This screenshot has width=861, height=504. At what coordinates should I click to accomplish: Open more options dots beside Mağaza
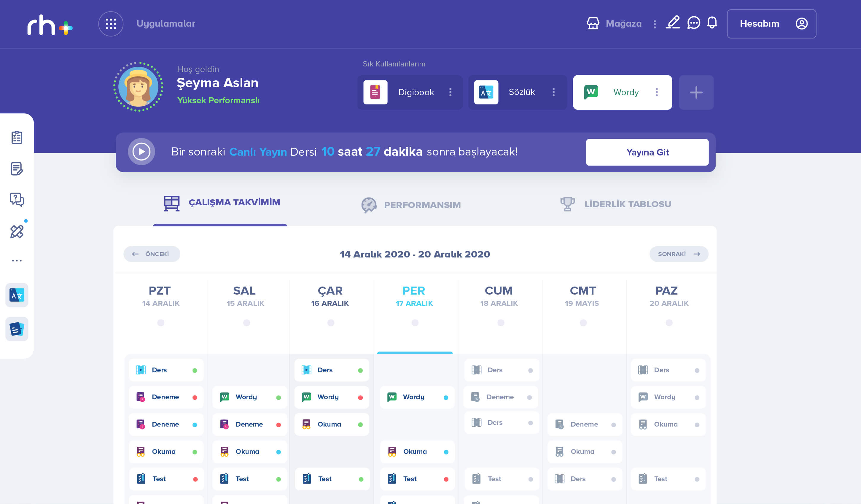655,24
